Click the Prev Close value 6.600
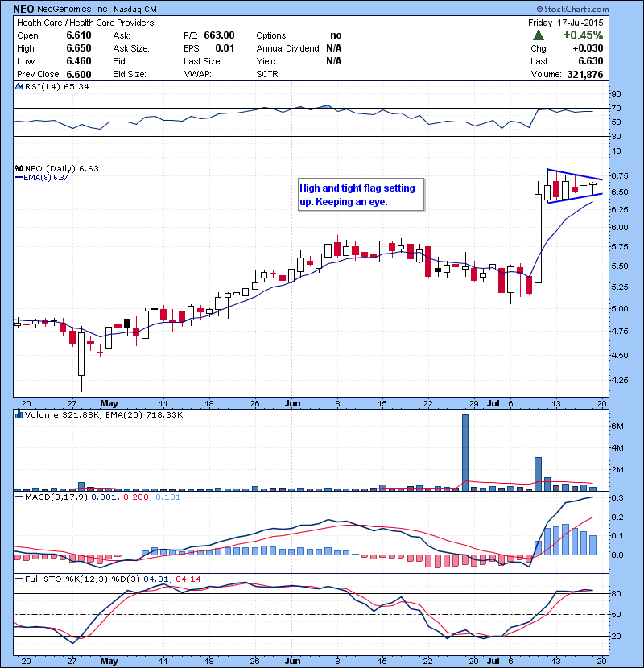Screen dimensions: 644x668 (79, 74)
